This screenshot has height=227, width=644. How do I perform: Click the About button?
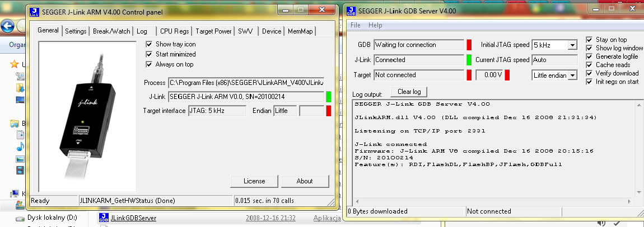coord(305,181)
